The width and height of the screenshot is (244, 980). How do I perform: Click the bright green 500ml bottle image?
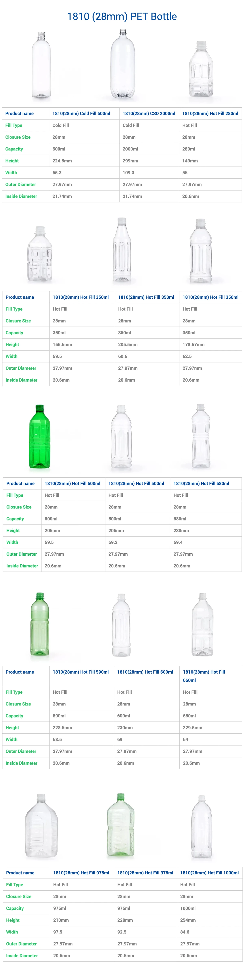(x=40, y=437)
